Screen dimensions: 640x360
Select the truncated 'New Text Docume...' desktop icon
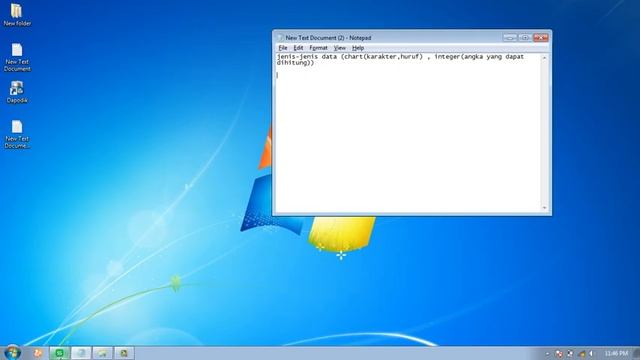17,134
